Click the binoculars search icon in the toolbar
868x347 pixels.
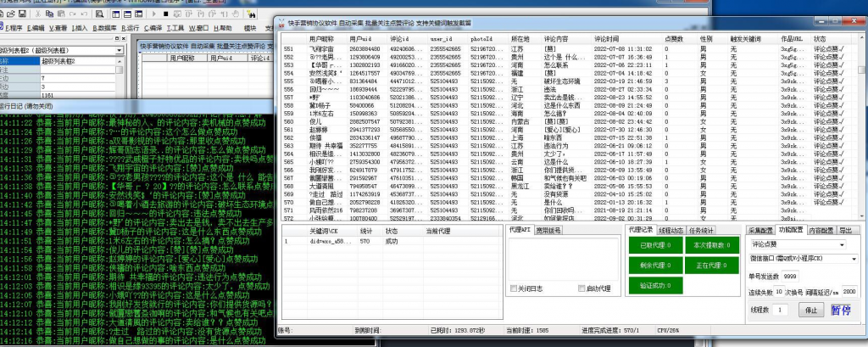point(251,14)
